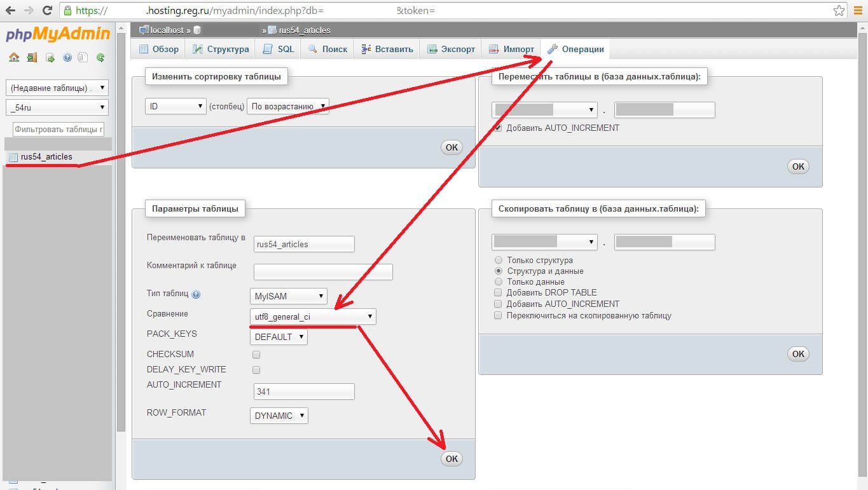Toggle Добавить AUTO_INCREMENT in move table section
The height and width of the screenshot is (490, 868).
tap(498, 128)
